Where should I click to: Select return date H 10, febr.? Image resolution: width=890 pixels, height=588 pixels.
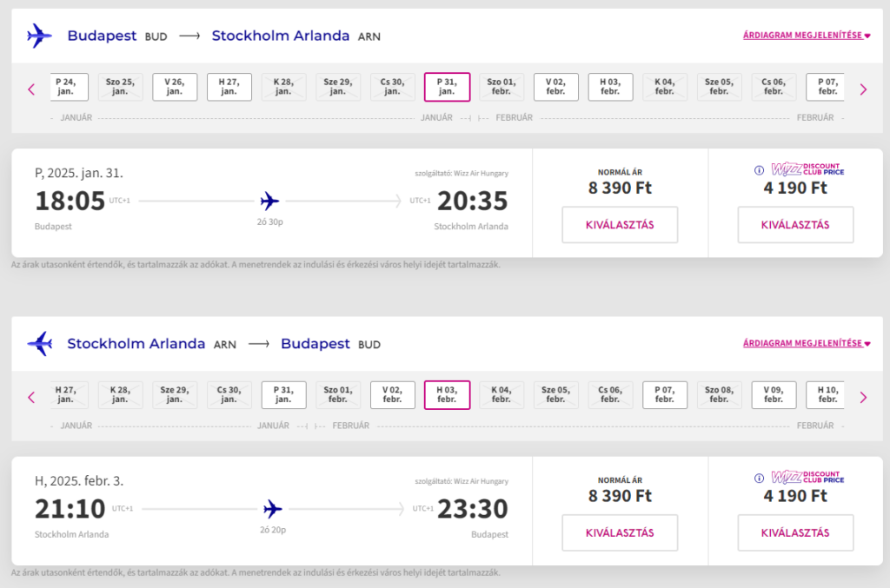(826, 394)
